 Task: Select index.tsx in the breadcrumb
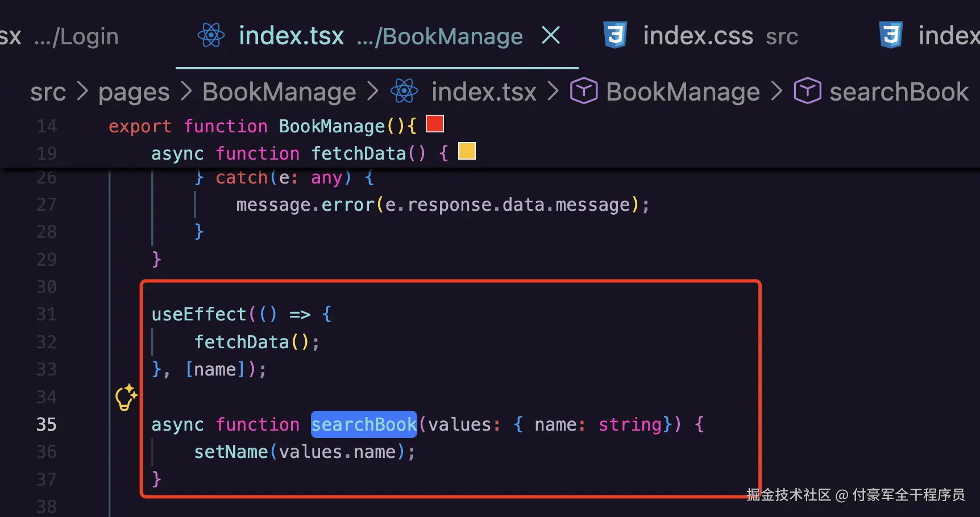484,92
